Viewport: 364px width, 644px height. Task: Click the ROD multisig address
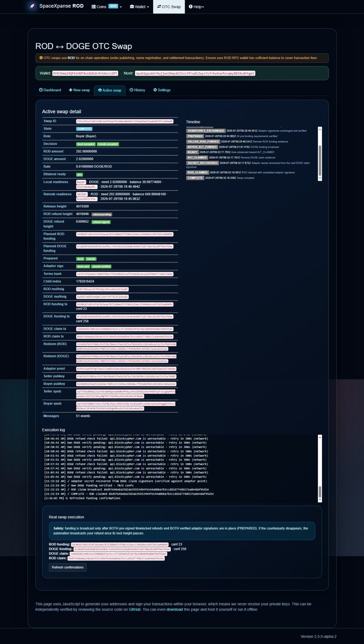(x=102, y=288)
